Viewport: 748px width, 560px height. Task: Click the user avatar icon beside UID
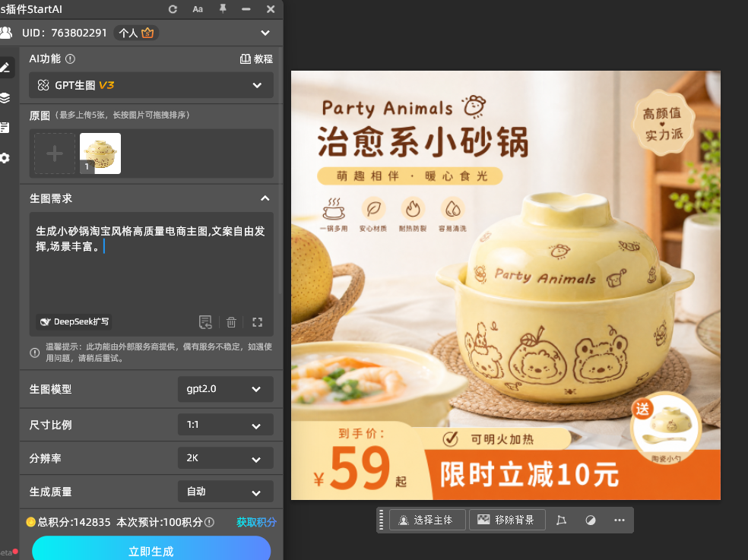[6, 33]
